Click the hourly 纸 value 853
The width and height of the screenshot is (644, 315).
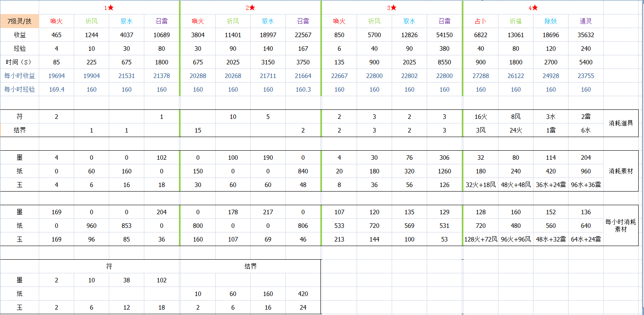[x=127, y=225]
